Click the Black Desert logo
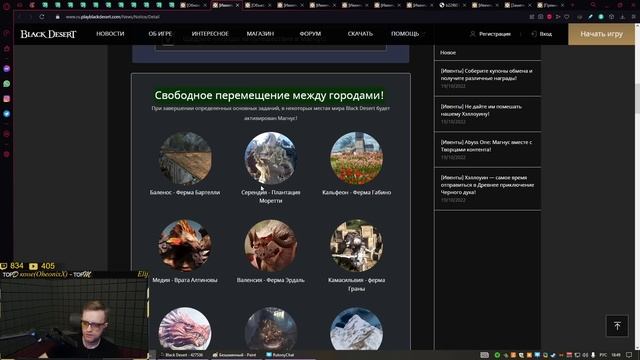 click(48, 34)
